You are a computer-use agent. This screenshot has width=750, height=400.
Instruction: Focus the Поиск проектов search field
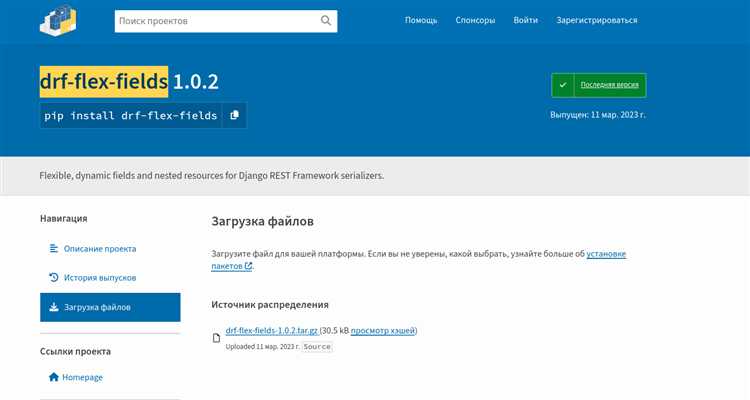coord(226,21)
